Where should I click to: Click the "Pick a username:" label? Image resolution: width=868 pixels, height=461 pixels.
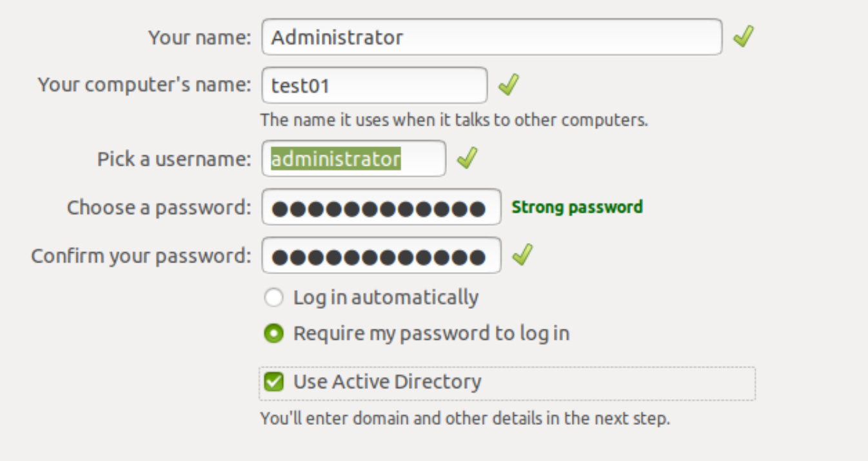[x=174, y=159]
